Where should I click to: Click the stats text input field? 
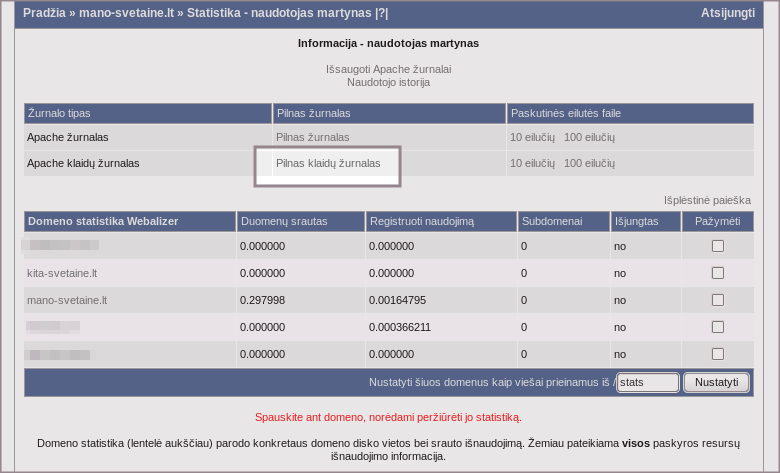click(648, 382)
